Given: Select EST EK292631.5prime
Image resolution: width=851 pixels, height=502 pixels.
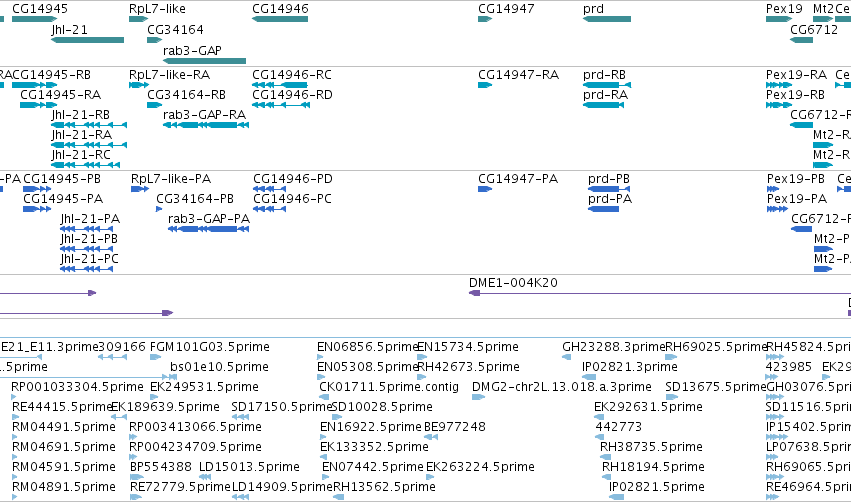Looking at the screenshot, I should pyautogui.click(x=599, y=417).
